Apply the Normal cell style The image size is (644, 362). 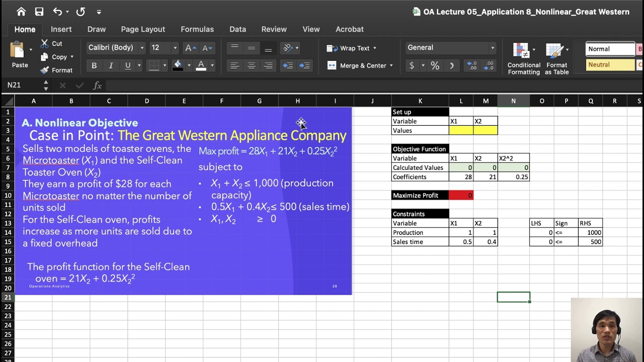coord(610,49)
